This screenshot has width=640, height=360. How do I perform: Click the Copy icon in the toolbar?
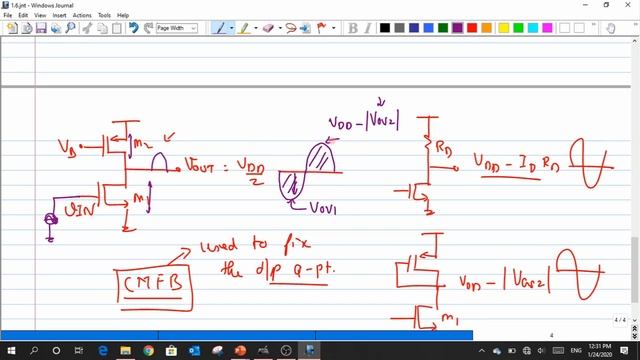tap(102, 28)
